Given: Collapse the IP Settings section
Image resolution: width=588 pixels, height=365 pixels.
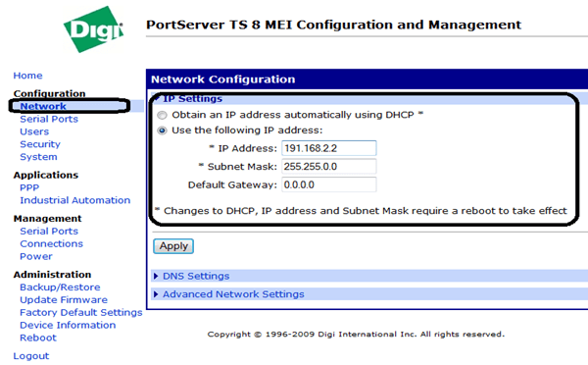Looking at the screenshot, I should [192, 99].
